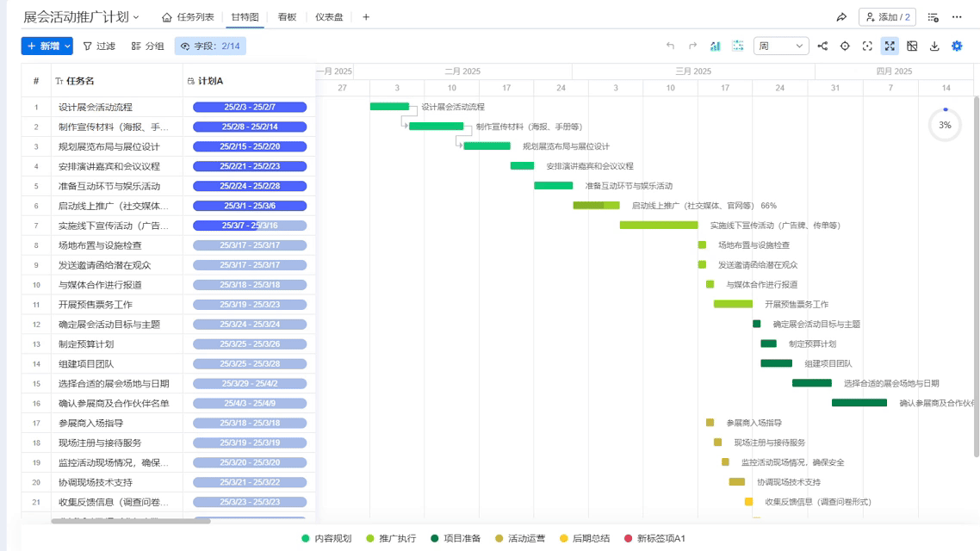
Task: Open the Gantt settings gear icon
Action: tap(958, 46)
